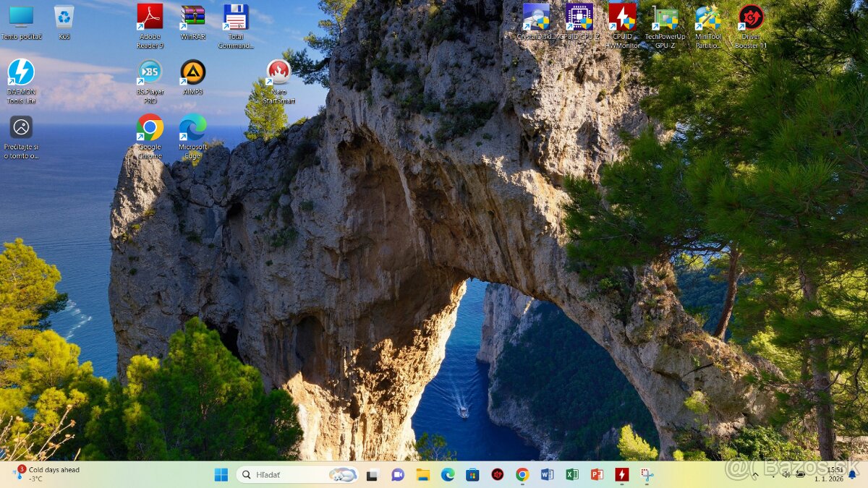The width and height of the screenshot is (868, 488).
Task: Select the WinRAR desktop icon
Action: tap(193, 17)
